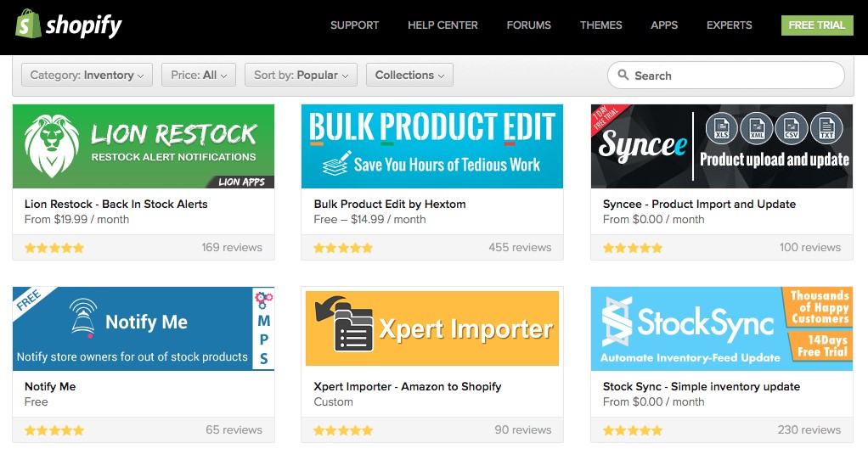Viewport: 868px width, 460px height.
Task: Click the magnifier icon in Search box
Action: [623, 75]
